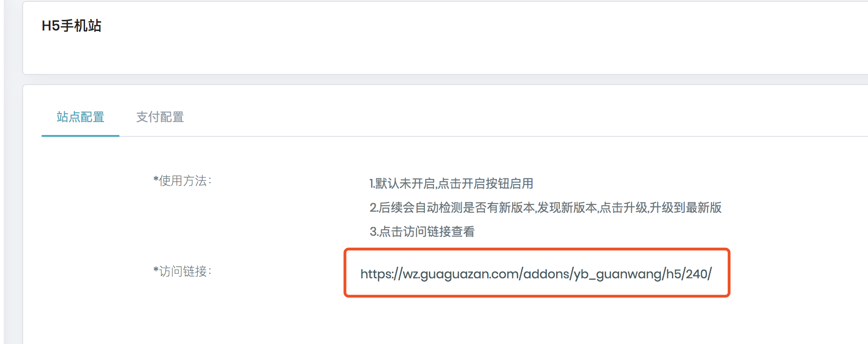This screenshot has height=344, width=868.
Task: Switch to the 站点配置 tab
Action: tap(81, 117)
